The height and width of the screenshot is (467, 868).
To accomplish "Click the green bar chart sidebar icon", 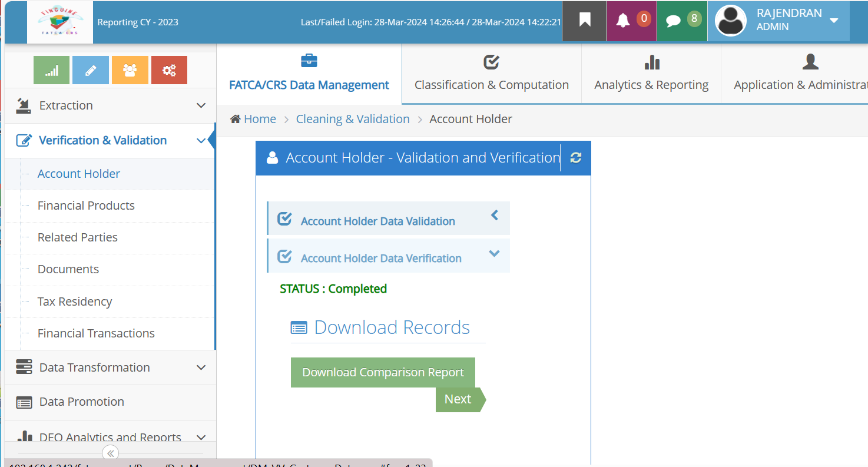I will coord(52,70).
